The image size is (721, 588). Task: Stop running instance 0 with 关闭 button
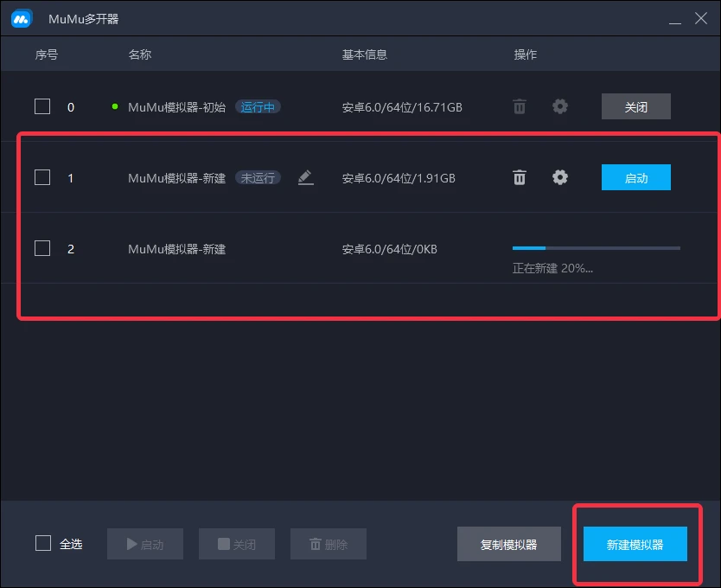[x=635, y=106]
